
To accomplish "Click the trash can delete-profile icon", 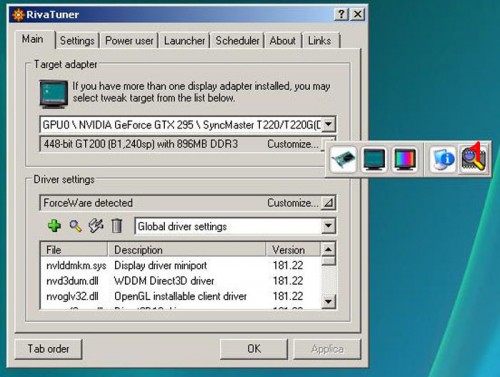I will pos(117,226).
